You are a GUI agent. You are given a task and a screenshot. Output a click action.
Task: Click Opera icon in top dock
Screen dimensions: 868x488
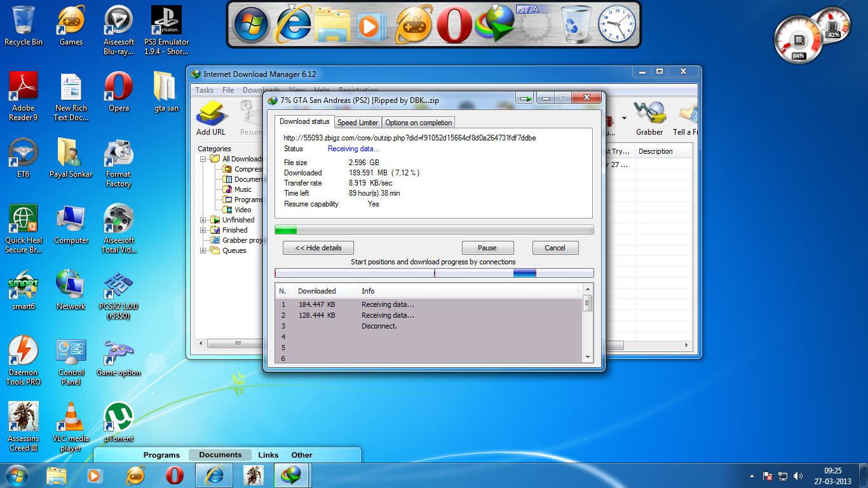[x=454, y=26]
